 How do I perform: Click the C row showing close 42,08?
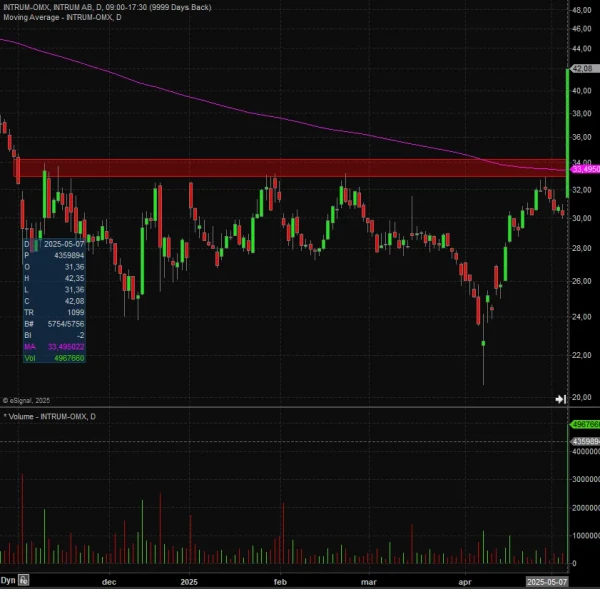click(x=54, y=301)
